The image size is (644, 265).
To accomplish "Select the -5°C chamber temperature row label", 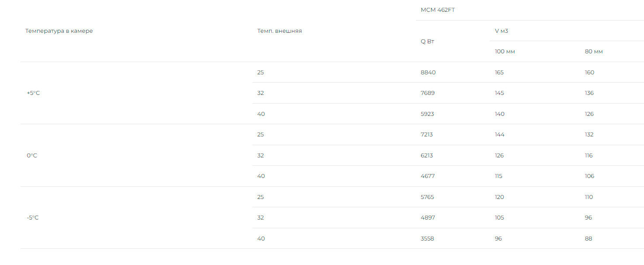I will click(33, 218).
